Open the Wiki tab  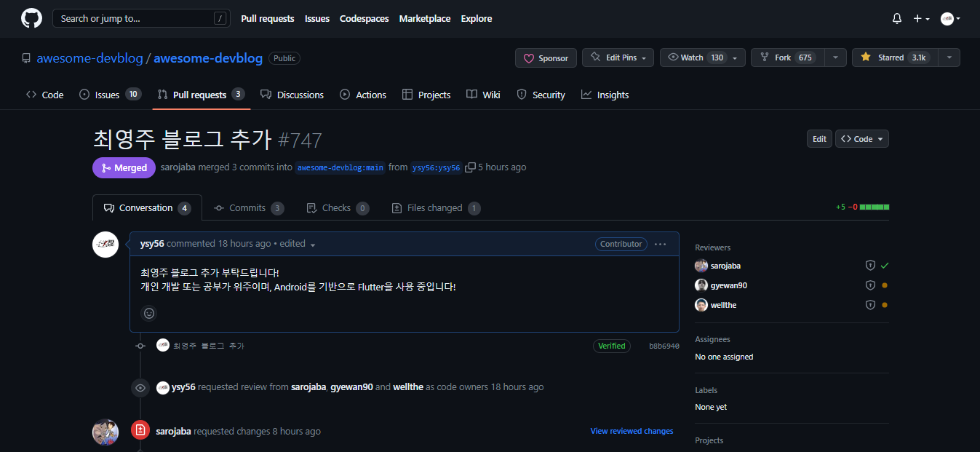(x=483, y=95)
